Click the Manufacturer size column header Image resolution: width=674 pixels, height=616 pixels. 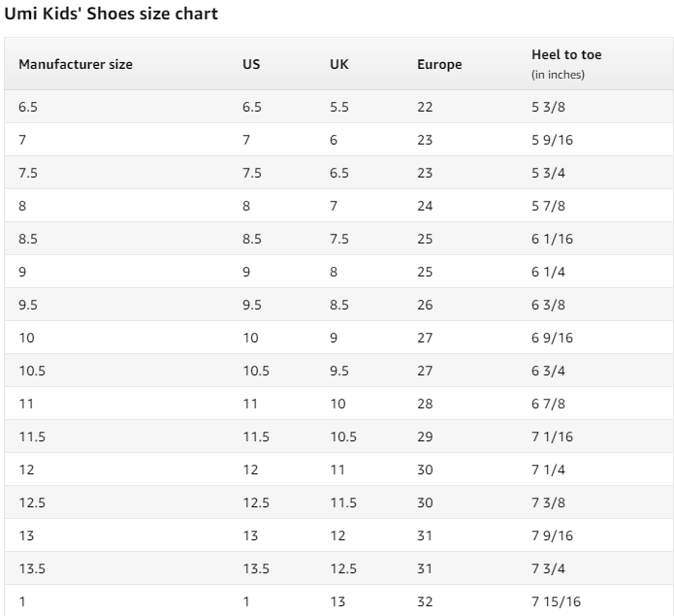(x=76, y=64)
